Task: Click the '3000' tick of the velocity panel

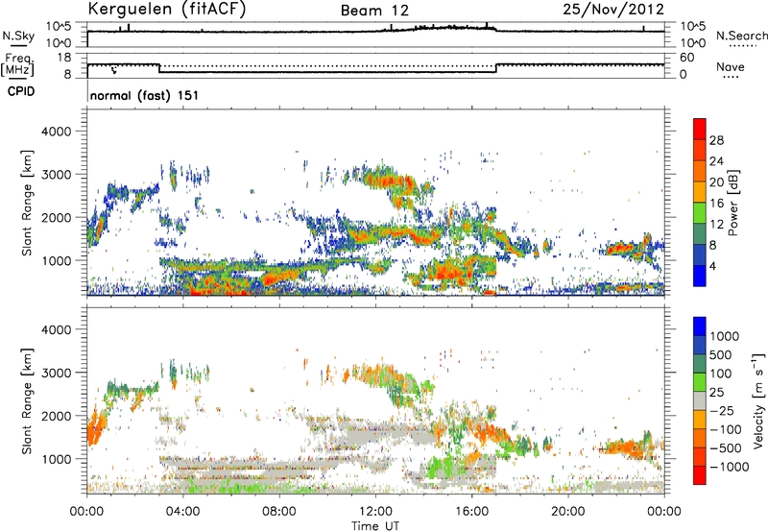Action: pos(56,373)
